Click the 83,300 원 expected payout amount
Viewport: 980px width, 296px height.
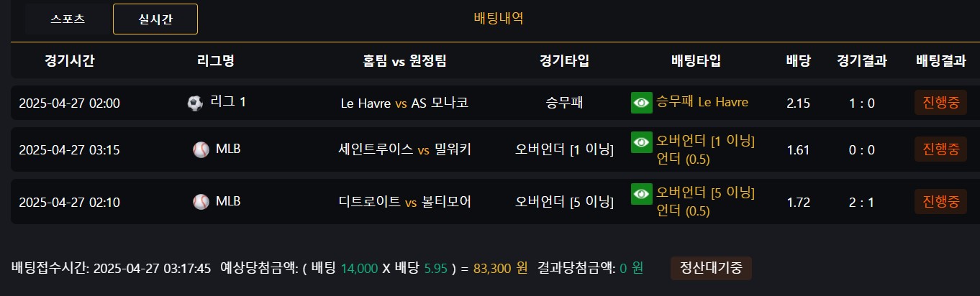coord(500,268)
